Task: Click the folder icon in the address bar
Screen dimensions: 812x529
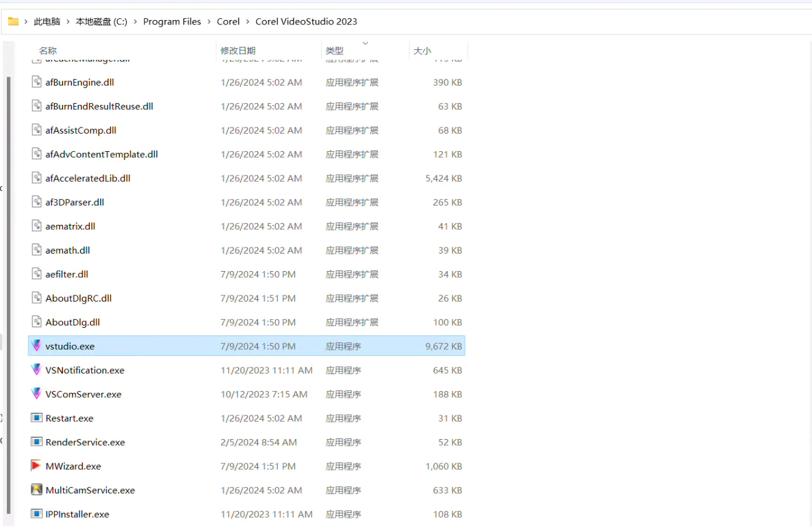Action: (x=13, y=21)
